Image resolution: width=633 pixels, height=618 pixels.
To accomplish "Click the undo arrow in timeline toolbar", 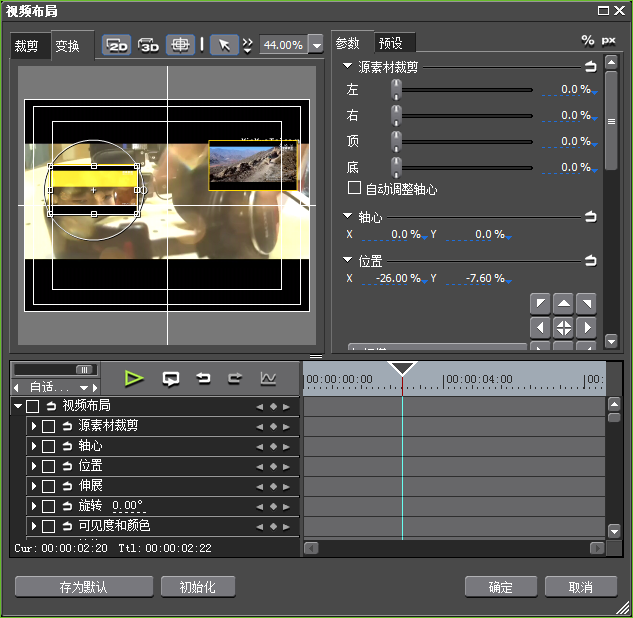I will (203, 378).
